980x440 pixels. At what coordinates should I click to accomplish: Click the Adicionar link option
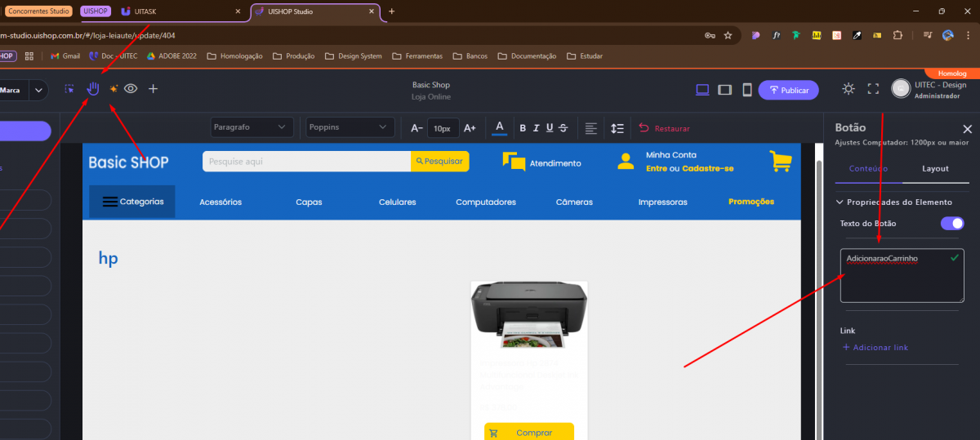[875, 348]
